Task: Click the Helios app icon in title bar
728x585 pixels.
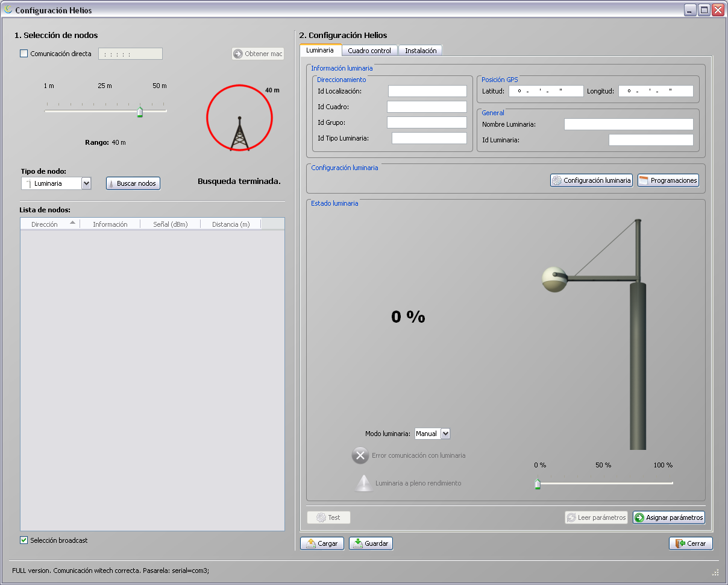Action: click(x=8, y=10)
